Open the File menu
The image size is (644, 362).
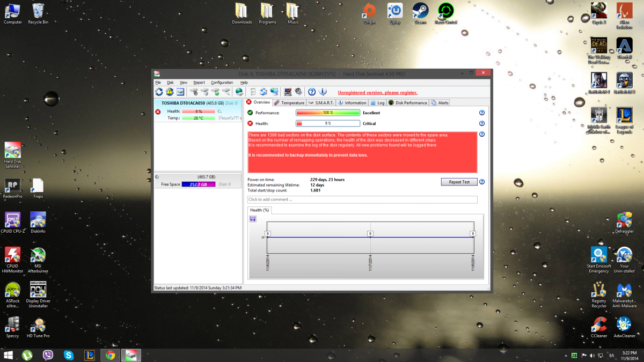(158, 83)
